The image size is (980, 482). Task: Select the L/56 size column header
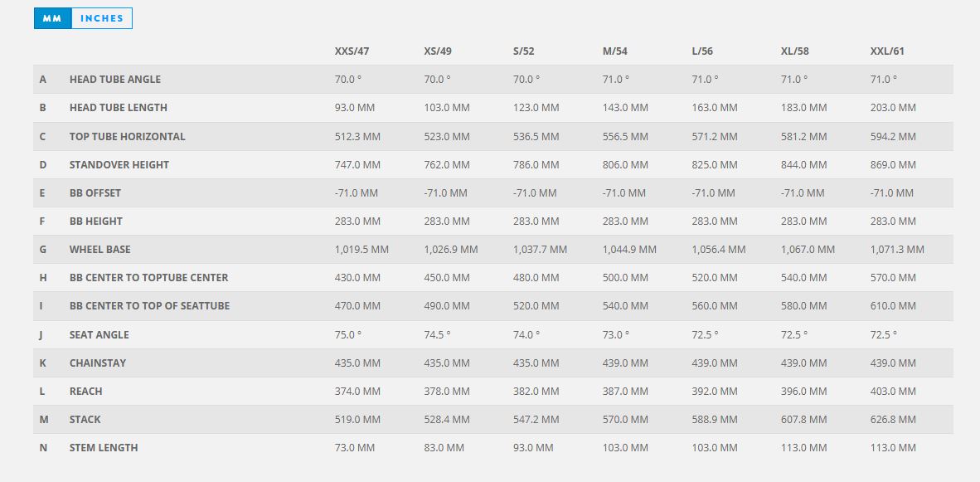702,51
